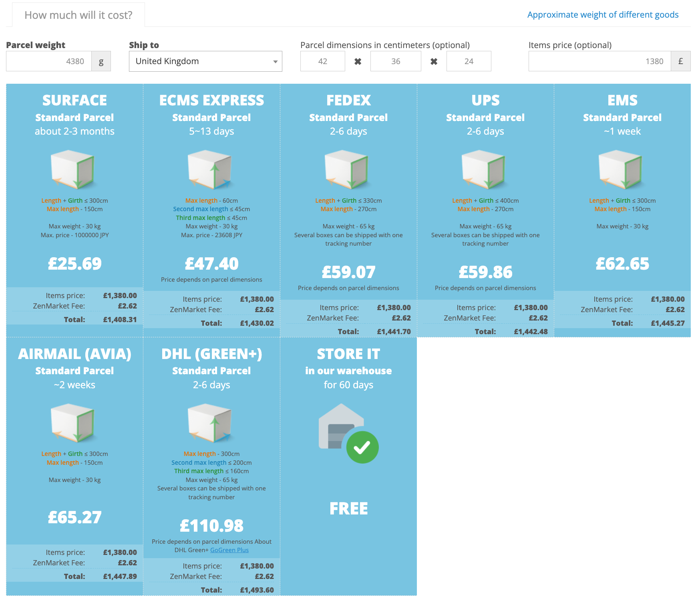Viewport: 700px width, 605px height.
Task: Select 'Max. price - 1000000 JPY' text
Action: (x=75, y=235)
